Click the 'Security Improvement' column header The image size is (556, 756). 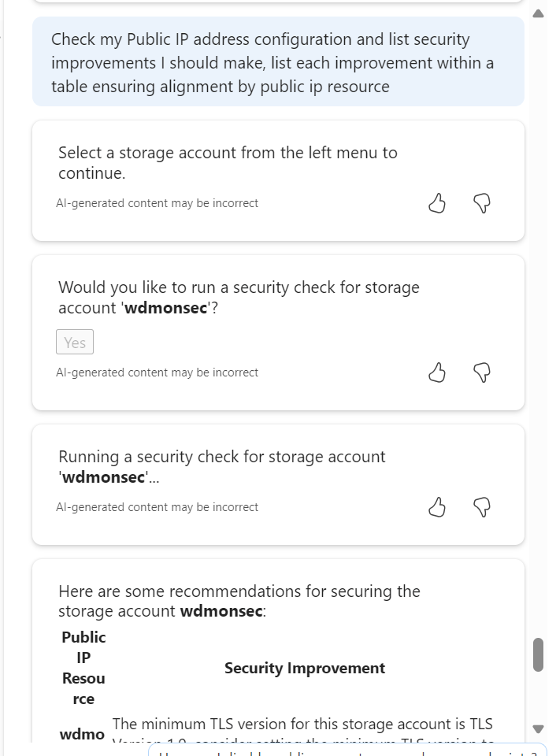[x=305, y=668]
